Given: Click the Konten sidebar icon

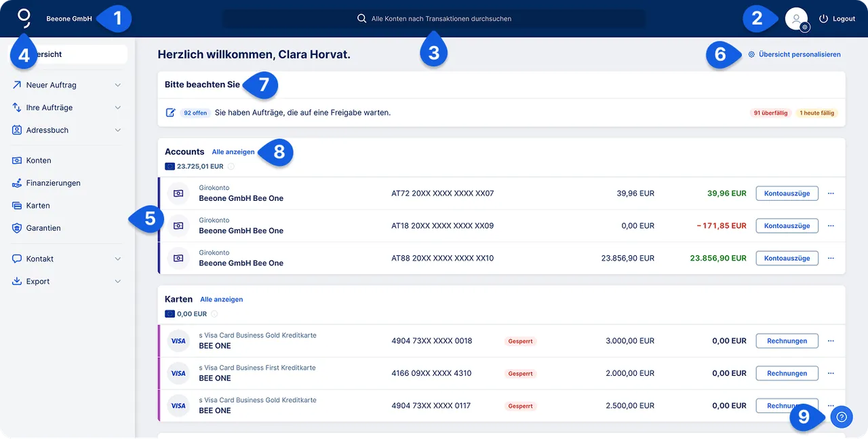Looking at the screenshot, I should (x=17, y=161).
